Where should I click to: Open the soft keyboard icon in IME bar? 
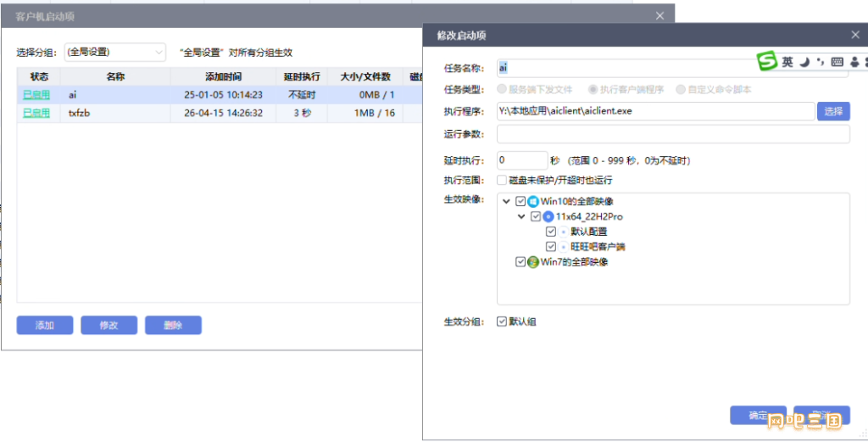(837, 62)
